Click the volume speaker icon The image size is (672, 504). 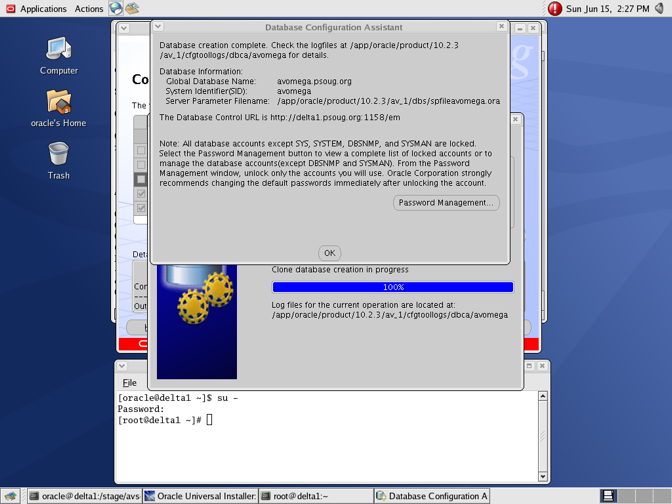pos(659,9)
